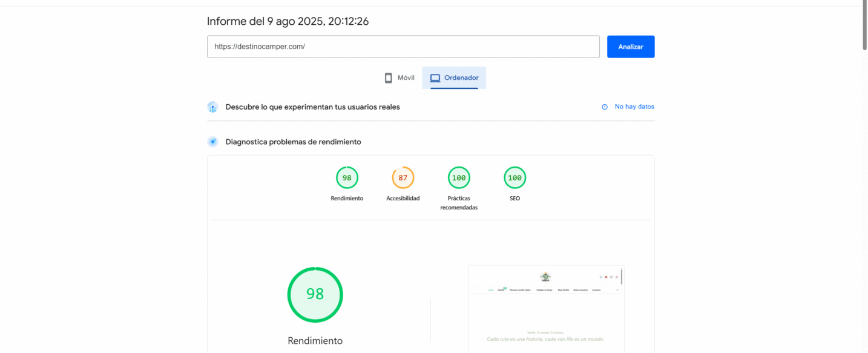This screenshot has width=868, height=353.
Task: Jump to Prácticas recomendadas score gauge
Action: coord(459,177)
